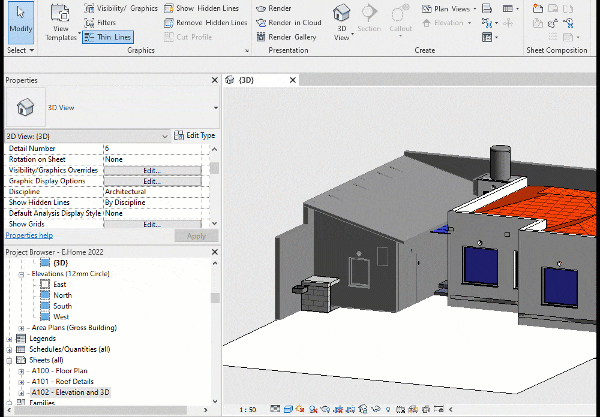
Task: Open the Render Gallery
Action: tap(287, 37)
